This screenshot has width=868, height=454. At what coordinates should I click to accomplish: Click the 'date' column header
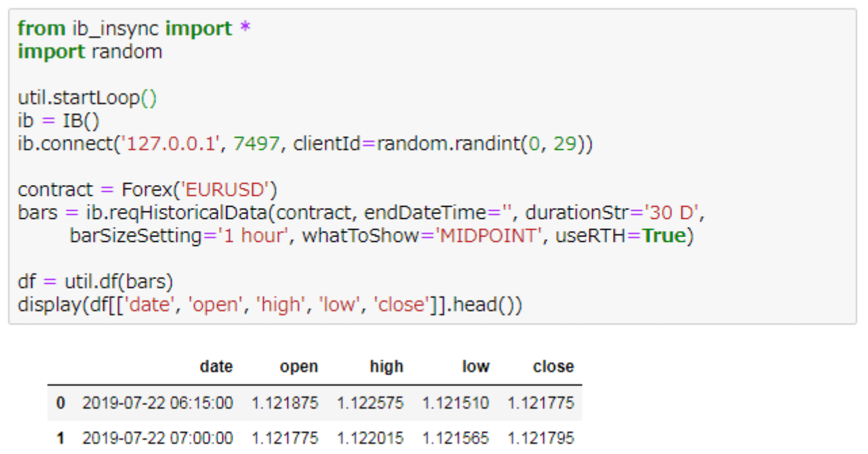point(216,367)
